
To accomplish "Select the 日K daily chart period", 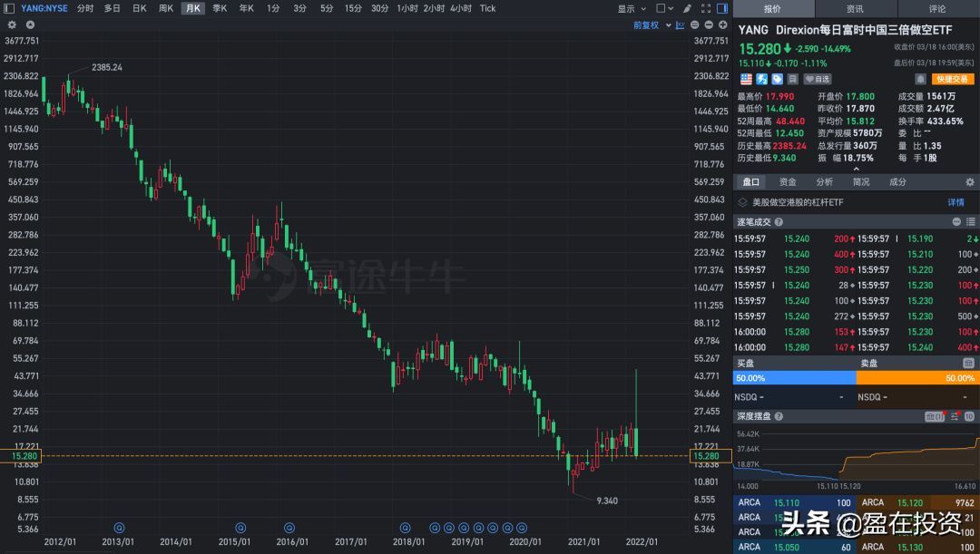I will point(139,8).
